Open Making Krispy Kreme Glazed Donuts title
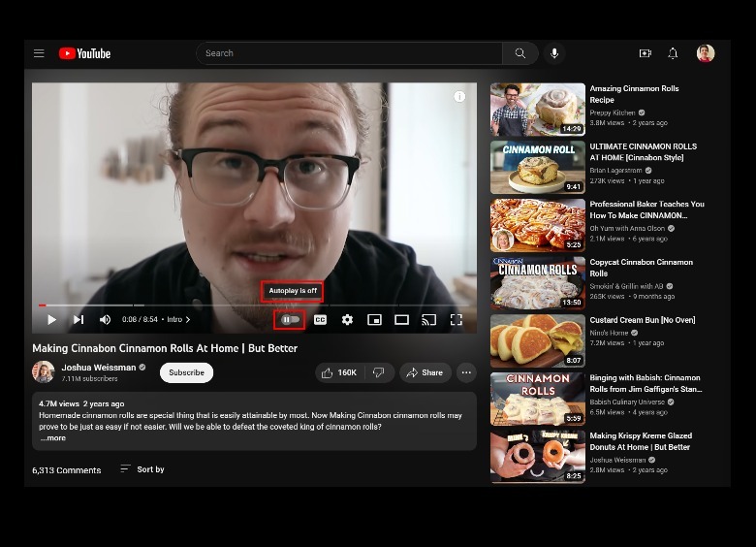The image size is (756, 547). [x=641, y=441]
